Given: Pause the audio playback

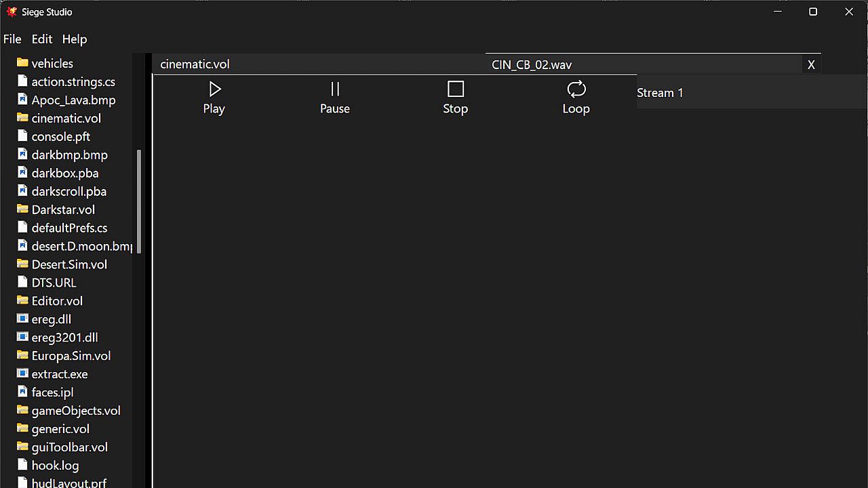Looking at the screenshot, I should 335,89.
